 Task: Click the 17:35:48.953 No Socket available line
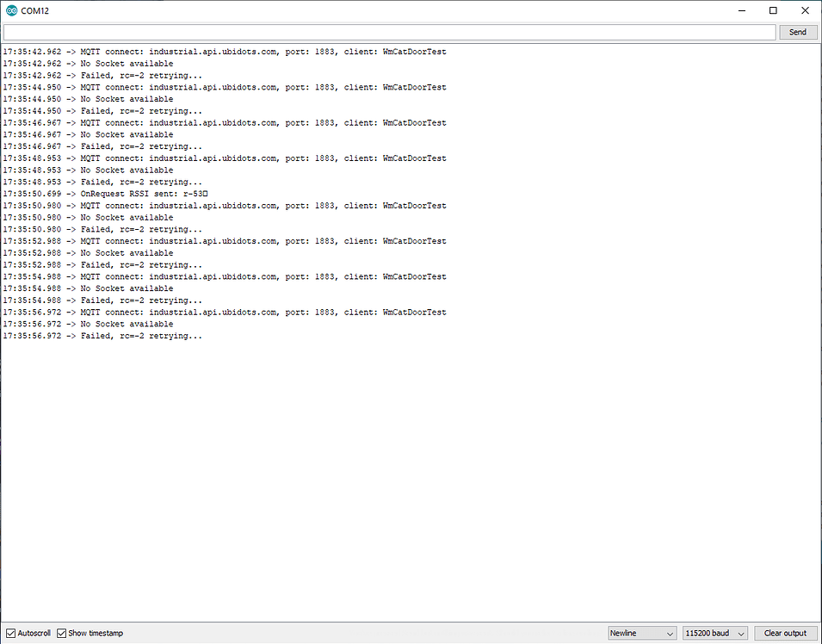(88, 170)
